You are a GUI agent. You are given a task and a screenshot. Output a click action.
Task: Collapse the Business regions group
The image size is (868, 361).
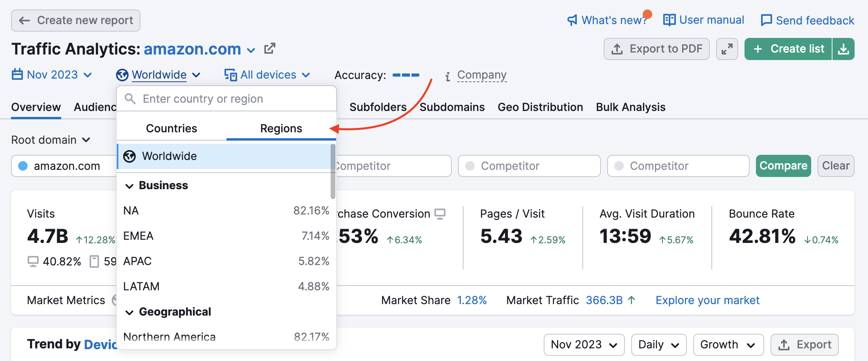pos(129,186)
